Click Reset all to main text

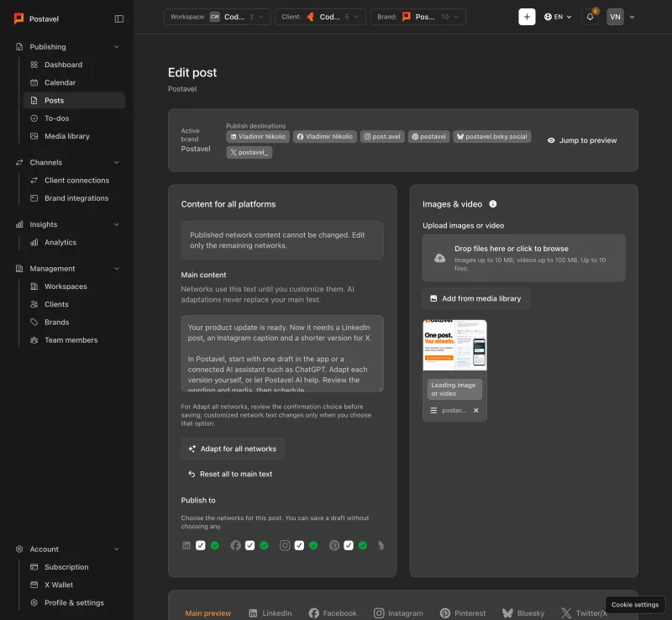[230, 474]
